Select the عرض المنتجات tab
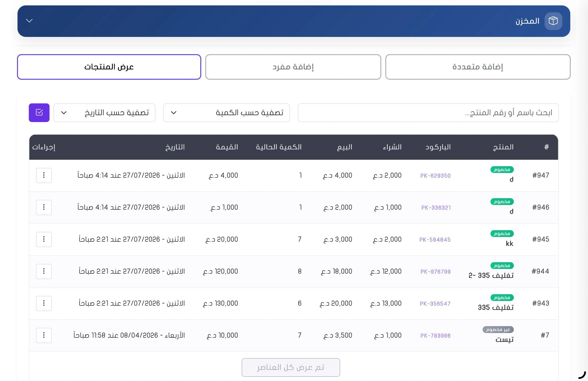Image resolution: width=588 pixels, height=381 pixels. (109, 67)
